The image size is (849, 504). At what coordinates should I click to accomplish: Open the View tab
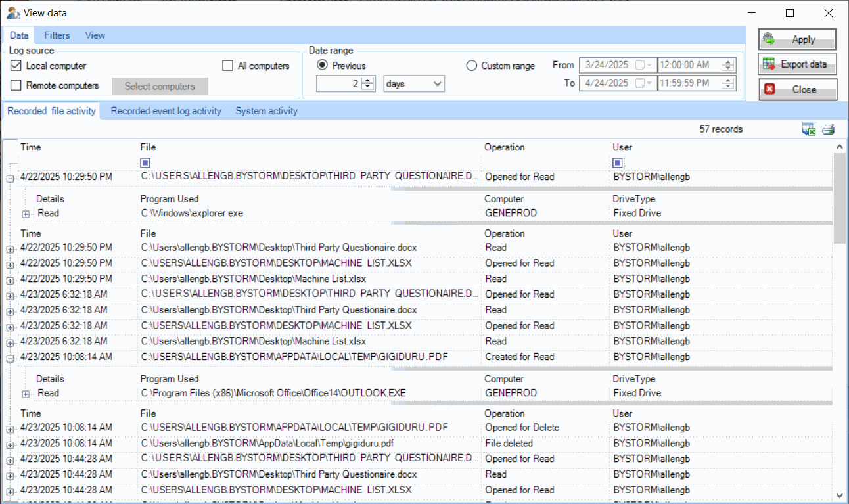[95, 35]
